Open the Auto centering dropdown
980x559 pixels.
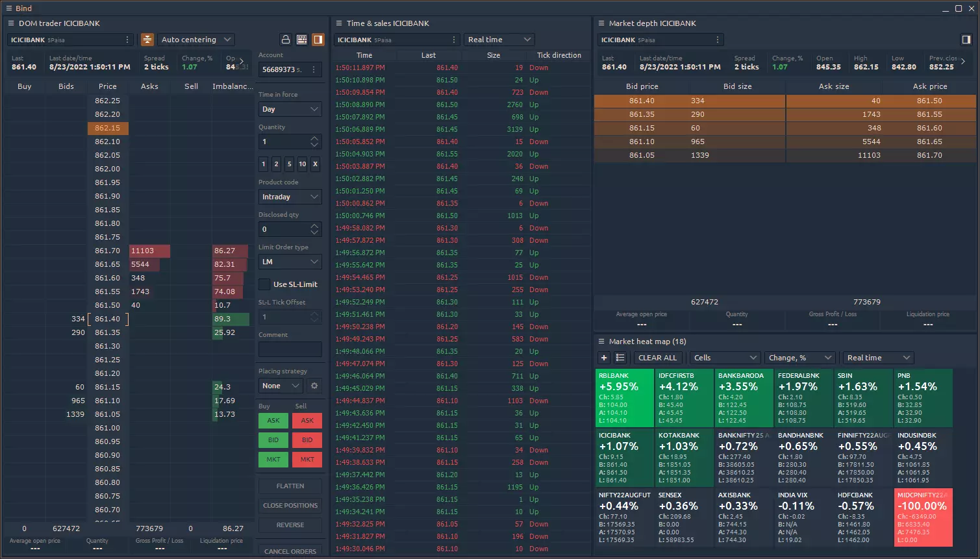pyautogui.click(x=197, y=40)
